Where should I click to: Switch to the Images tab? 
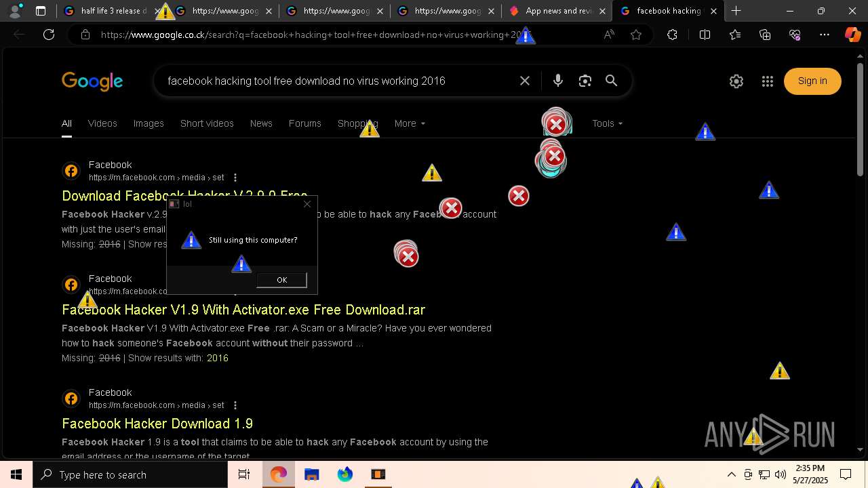[149, 123]
